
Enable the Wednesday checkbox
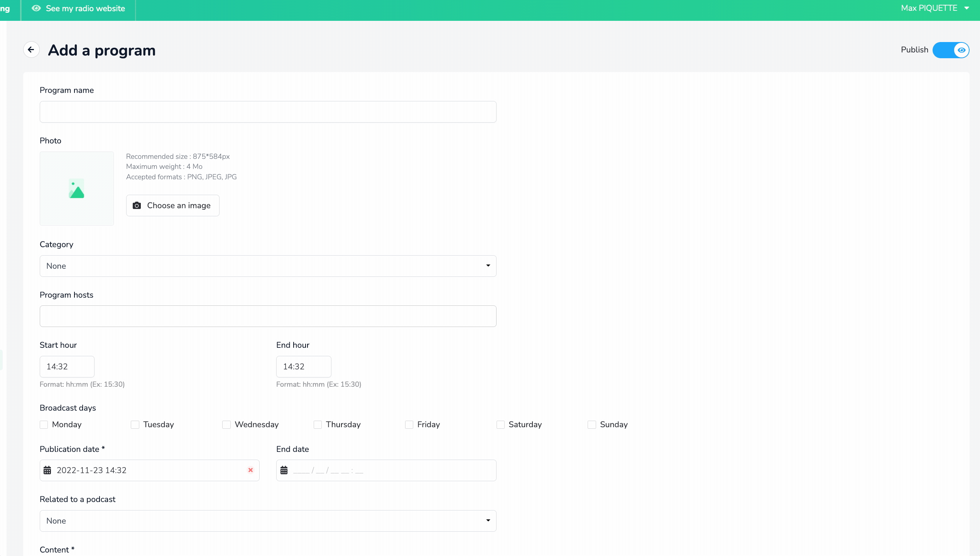[226, 425]
